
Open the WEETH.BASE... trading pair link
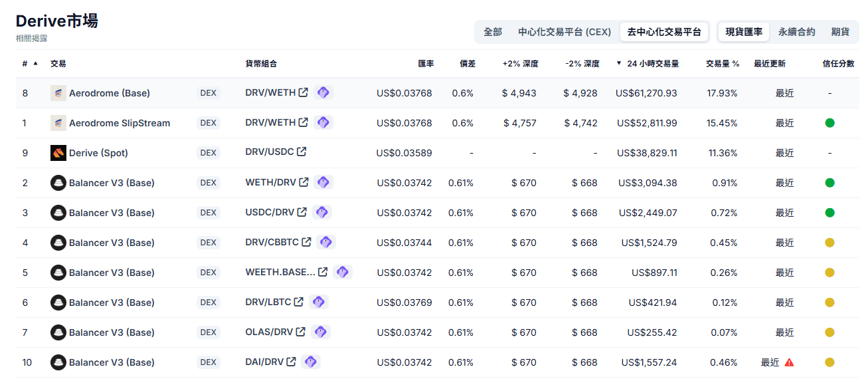pos(280,273)
